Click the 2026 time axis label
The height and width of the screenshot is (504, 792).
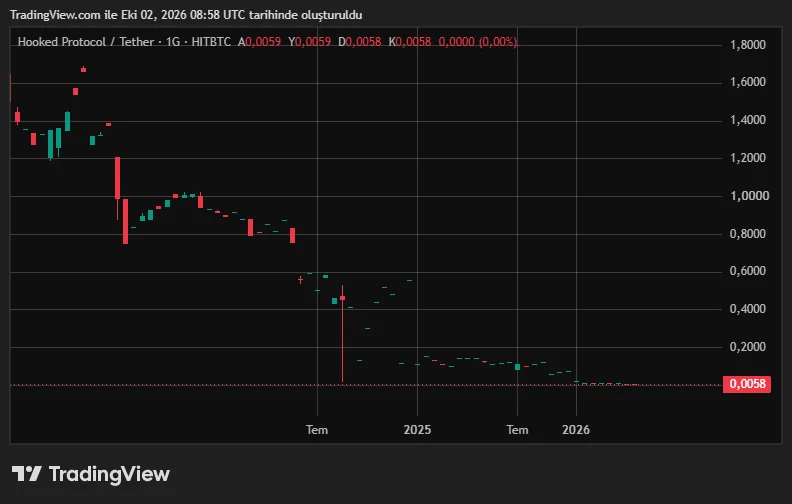tap(576, 430)
